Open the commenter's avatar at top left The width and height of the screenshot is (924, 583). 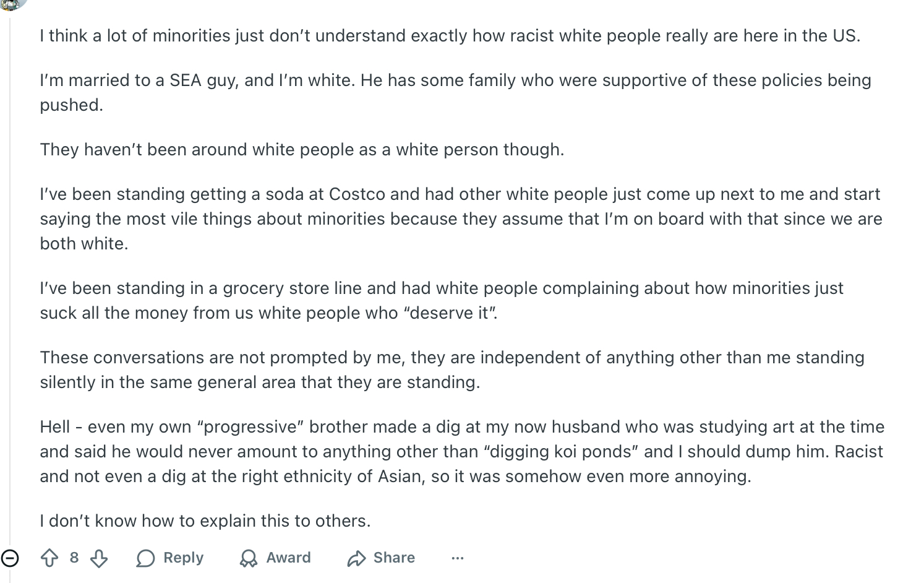12,4
